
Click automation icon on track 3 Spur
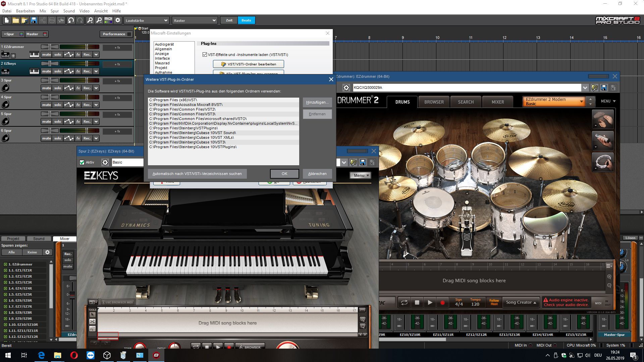[69, 88]
